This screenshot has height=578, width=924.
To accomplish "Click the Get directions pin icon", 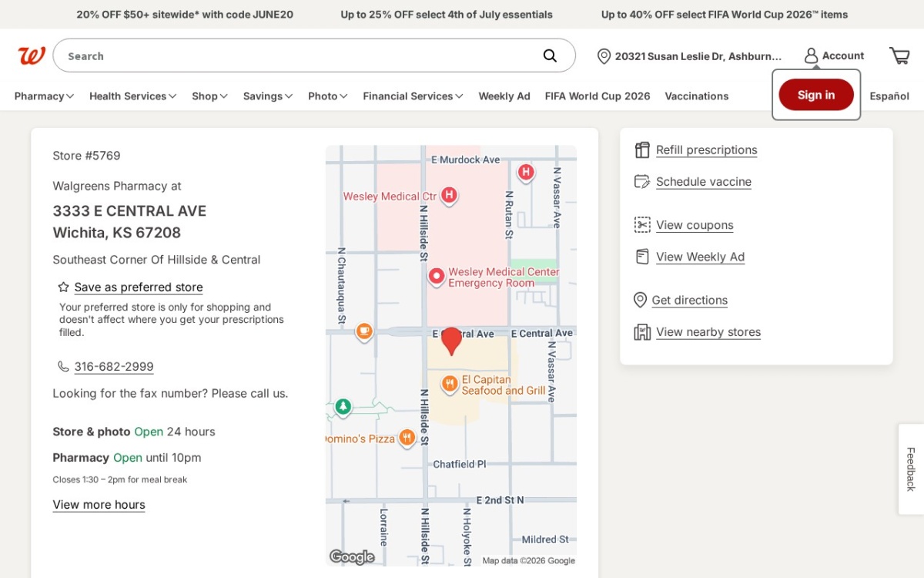I will [x=640, y=300].
